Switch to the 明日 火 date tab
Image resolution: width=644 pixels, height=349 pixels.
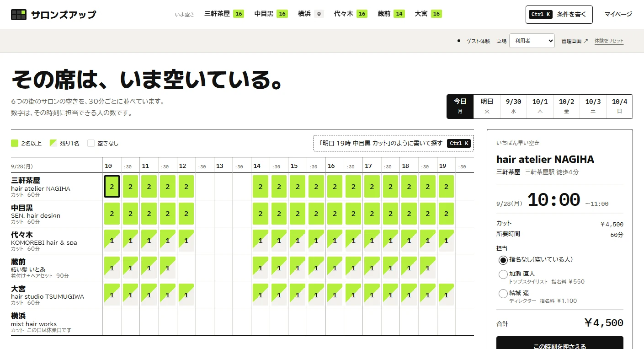pyautogui.click(x=487, y=107)
